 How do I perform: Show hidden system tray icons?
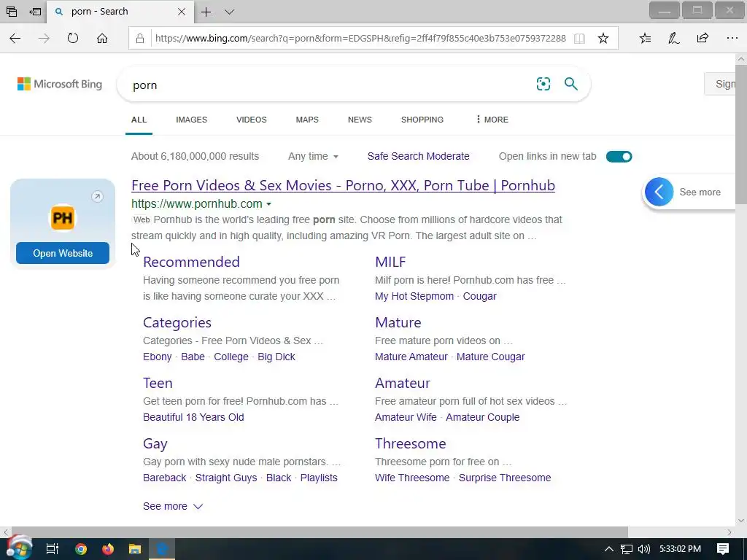tap(609, 549)
